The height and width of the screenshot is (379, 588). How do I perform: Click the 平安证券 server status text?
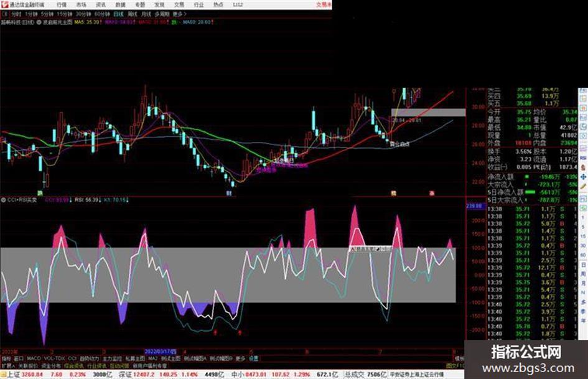pos(417,375)
